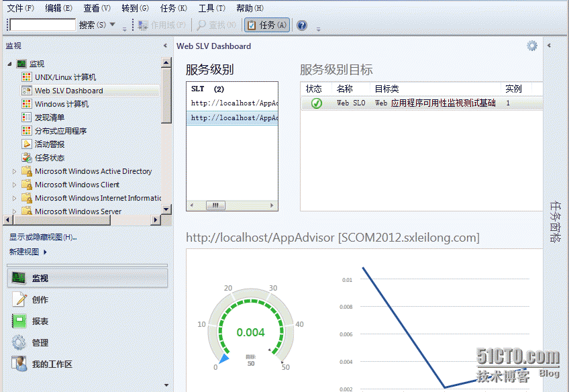Screen dimensions: 569x392
Task: Click the 管理 gear icon
Action: 19,342
